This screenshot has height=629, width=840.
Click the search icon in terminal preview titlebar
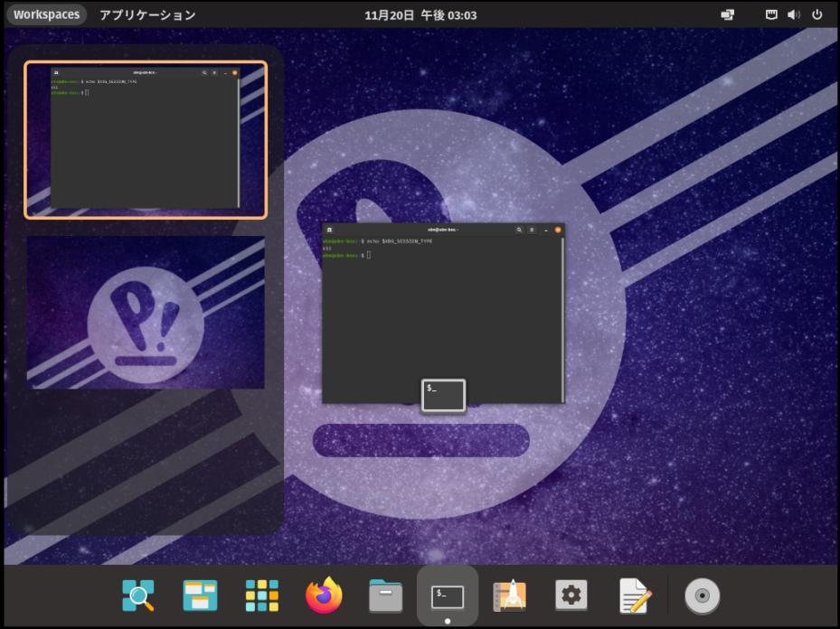519,230
